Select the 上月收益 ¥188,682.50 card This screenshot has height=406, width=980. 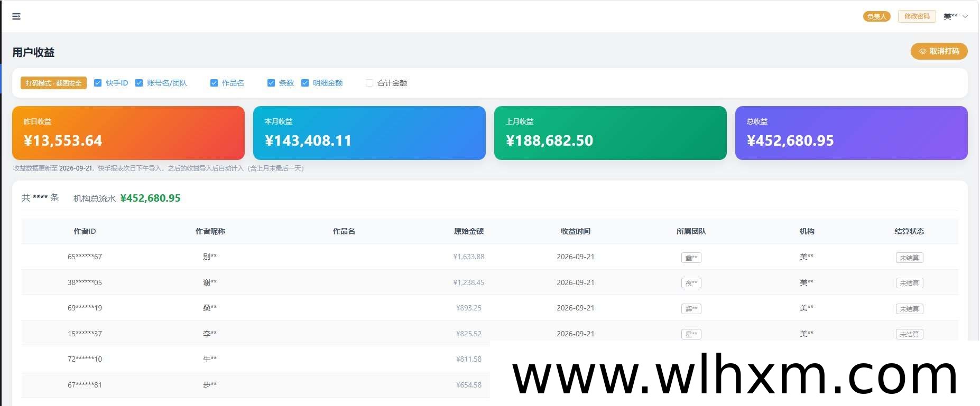pos(611,133)
